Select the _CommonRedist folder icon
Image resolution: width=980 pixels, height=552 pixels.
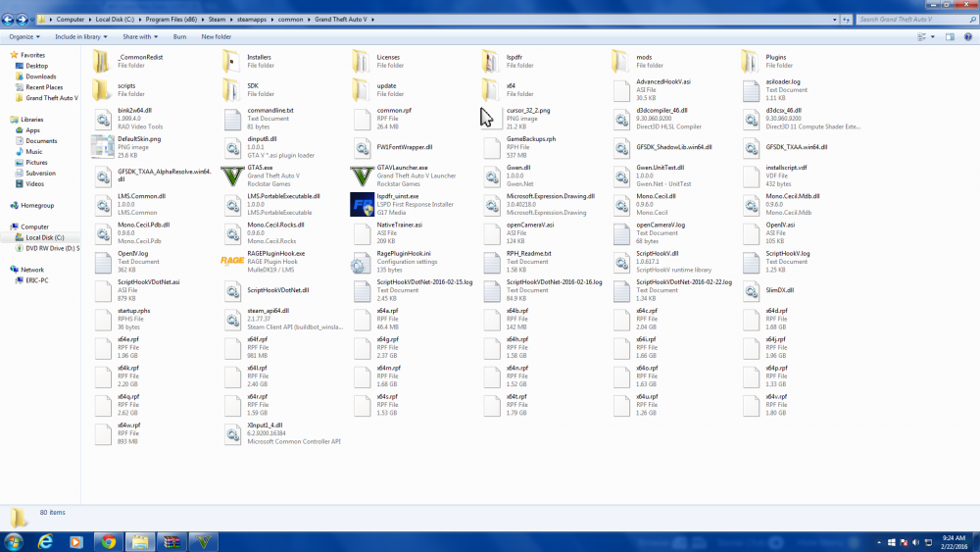tap(101, 61)
